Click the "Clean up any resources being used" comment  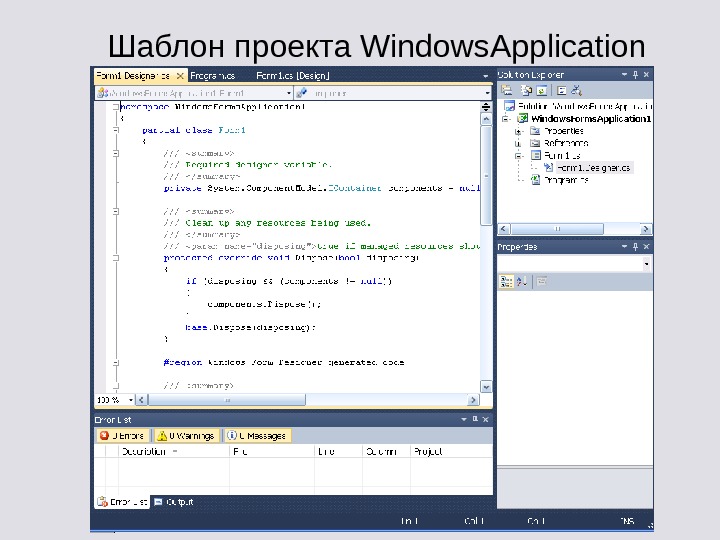coord(278,223)
